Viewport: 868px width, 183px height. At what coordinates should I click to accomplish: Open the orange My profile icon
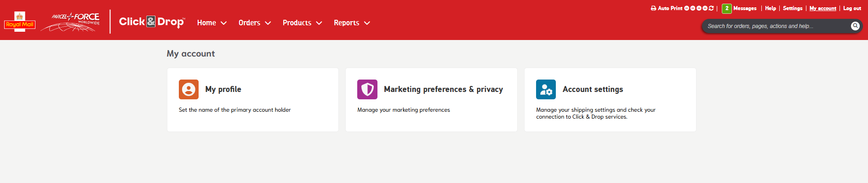188,89
